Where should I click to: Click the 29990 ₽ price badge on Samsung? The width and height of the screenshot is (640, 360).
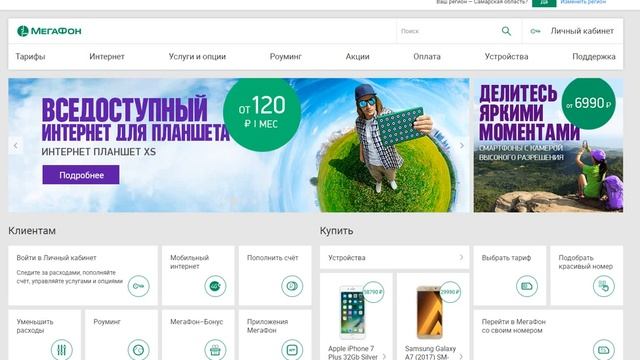point(450,292)
